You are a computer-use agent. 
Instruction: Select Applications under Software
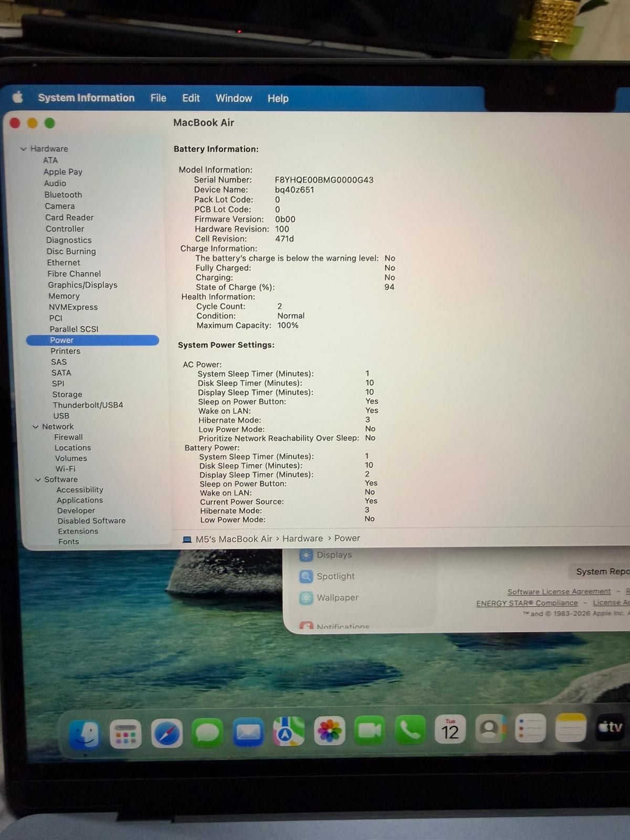point(80,500)
